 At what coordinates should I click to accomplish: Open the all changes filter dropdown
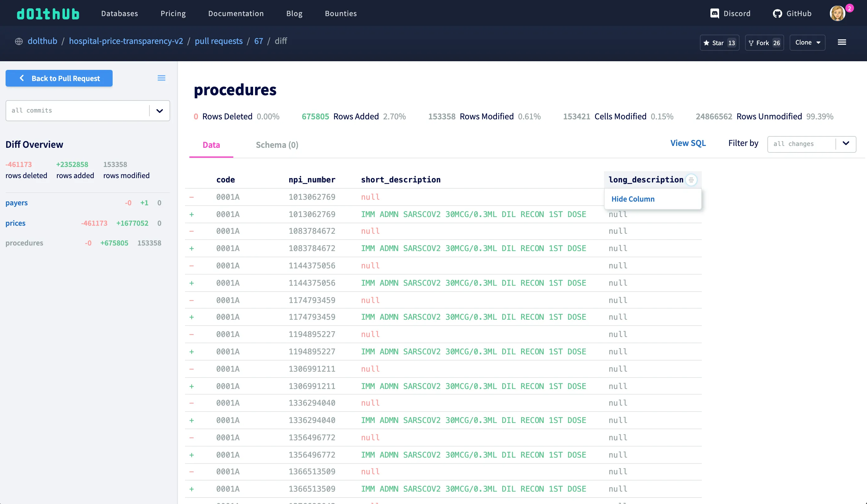pyautogui.click(x=846, y=144)
